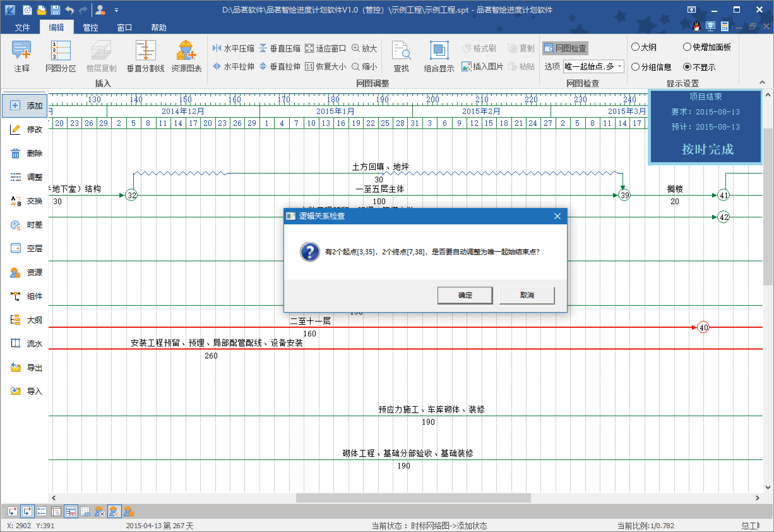Click the last bottom toolbar worker icon
The image size is (774, 532).
click(x=128, y=511)
